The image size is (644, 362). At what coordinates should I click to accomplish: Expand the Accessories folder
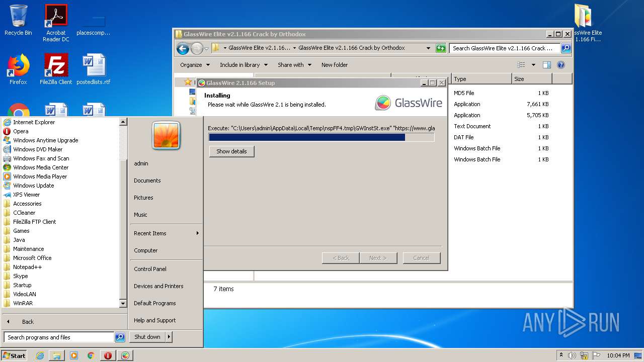(x=27, y=204)
